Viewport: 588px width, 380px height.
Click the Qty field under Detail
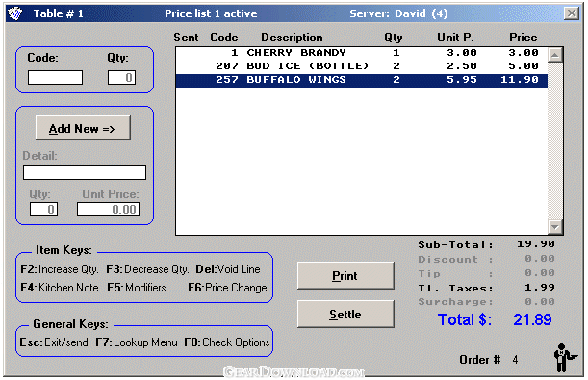coord(43,209)
